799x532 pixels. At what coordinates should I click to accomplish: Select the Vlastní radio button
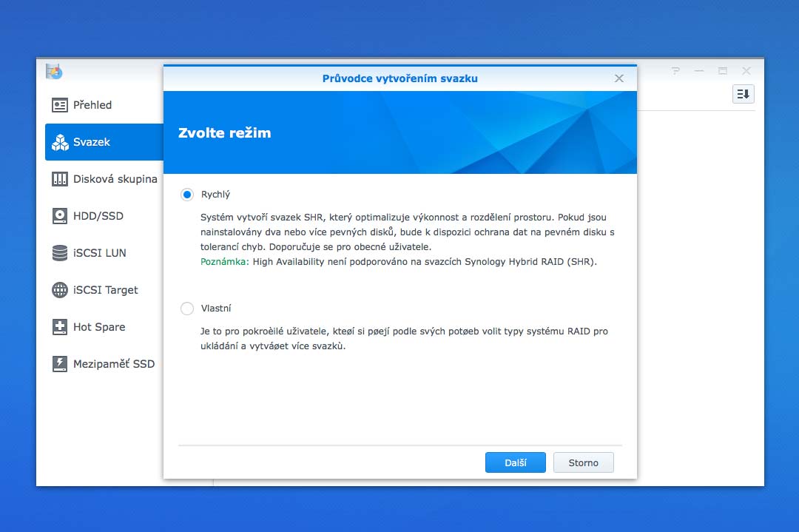coord(187,309)
